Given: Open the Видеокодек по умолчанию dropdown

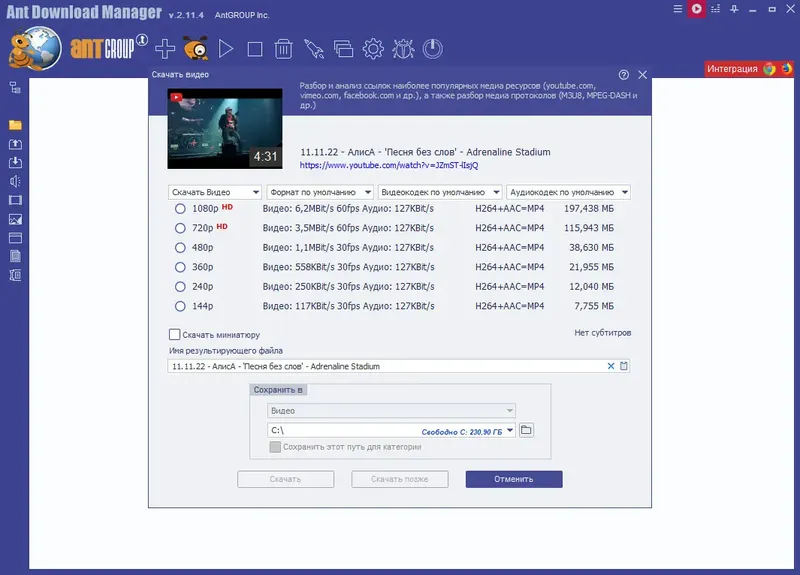Looking at the screenshot, I should [x=440, y=192].
